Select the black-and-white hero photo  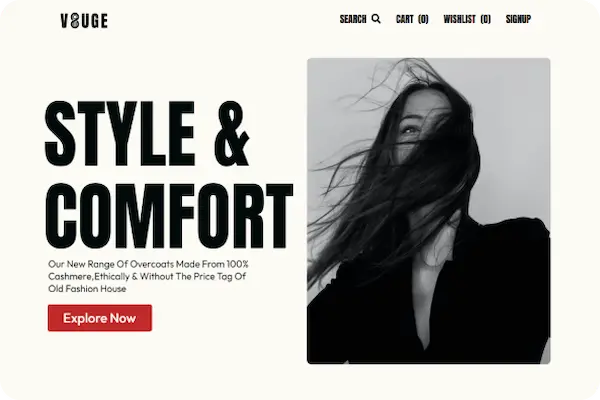(x=429, y=211)
